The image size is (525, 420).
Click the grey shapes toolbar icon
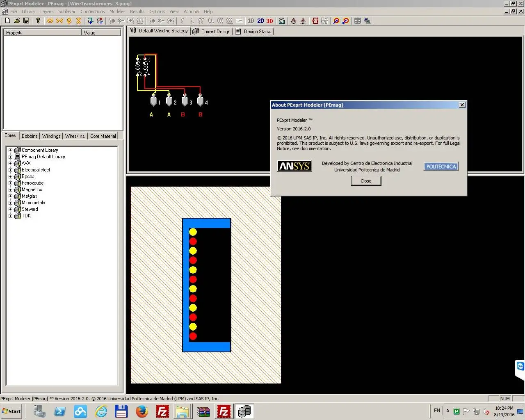[x=324, y=21]
